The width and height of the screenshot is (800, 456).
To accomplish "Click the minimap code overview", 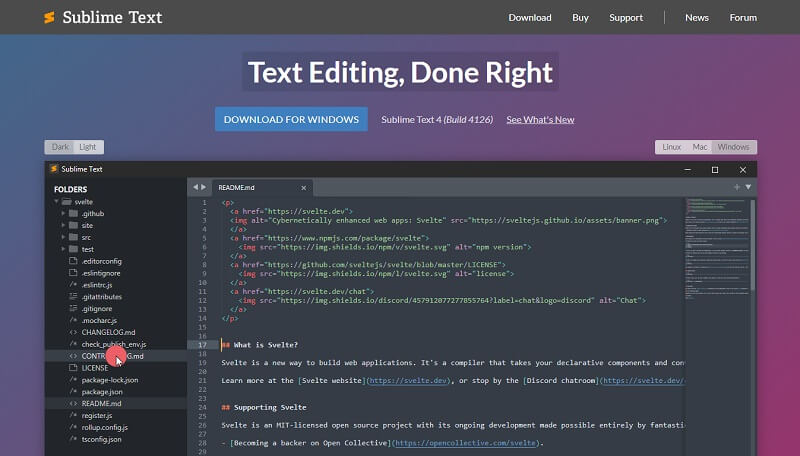I will click(x=716, y=247).
